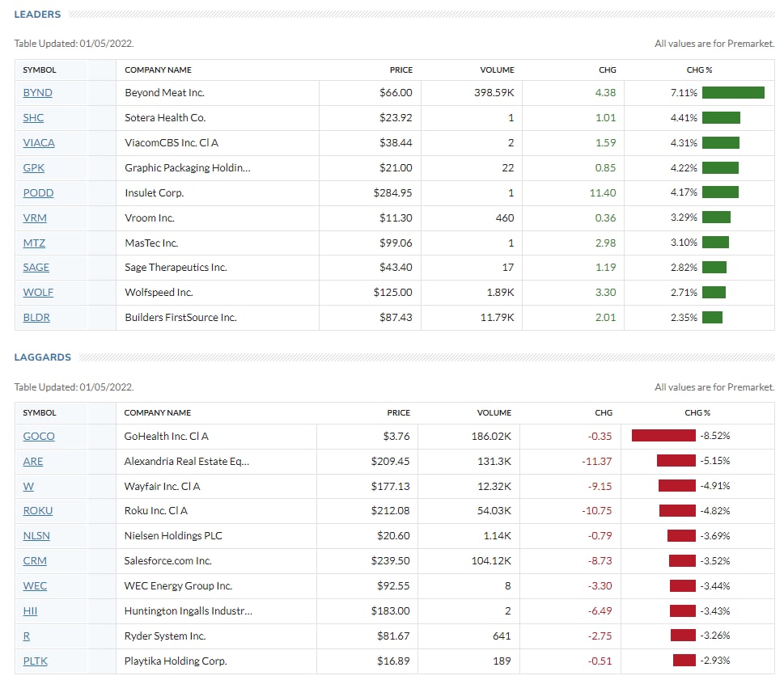Select Vroom Inc. volume value 460
Screen dimensions: 784x680
(505, 218)
